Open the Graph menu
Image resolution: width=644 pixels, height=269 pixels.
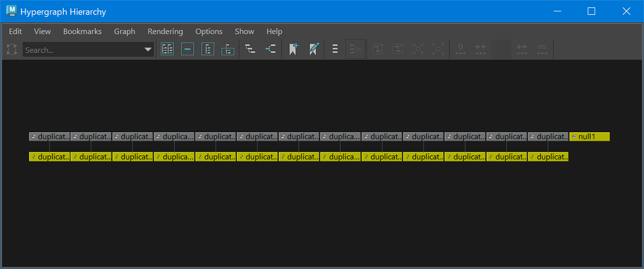point(125,32)
